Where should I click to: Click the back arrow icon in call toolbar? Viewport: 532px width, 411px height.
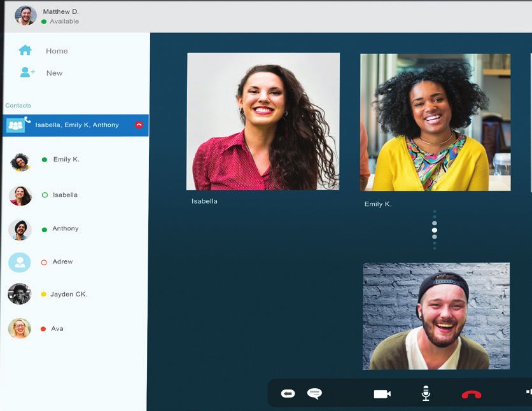pos(288,393)
